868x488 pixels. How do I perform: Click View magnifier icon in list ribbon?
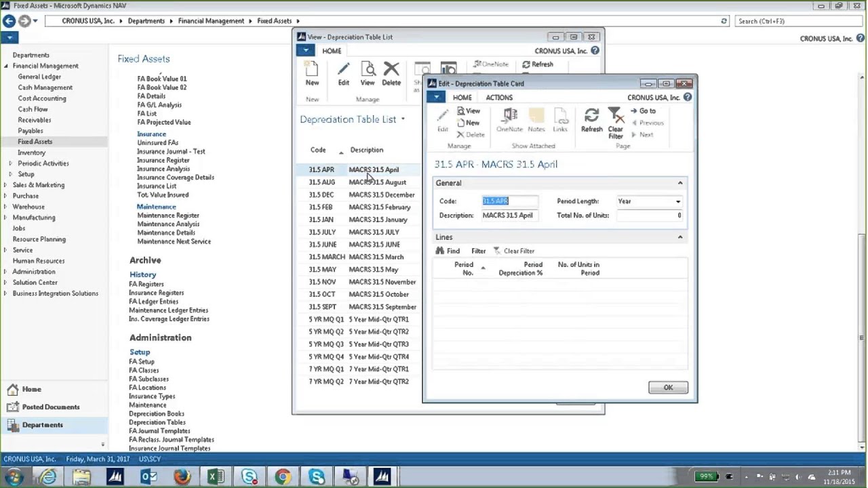pyautogui.click(x=368, y=74)
